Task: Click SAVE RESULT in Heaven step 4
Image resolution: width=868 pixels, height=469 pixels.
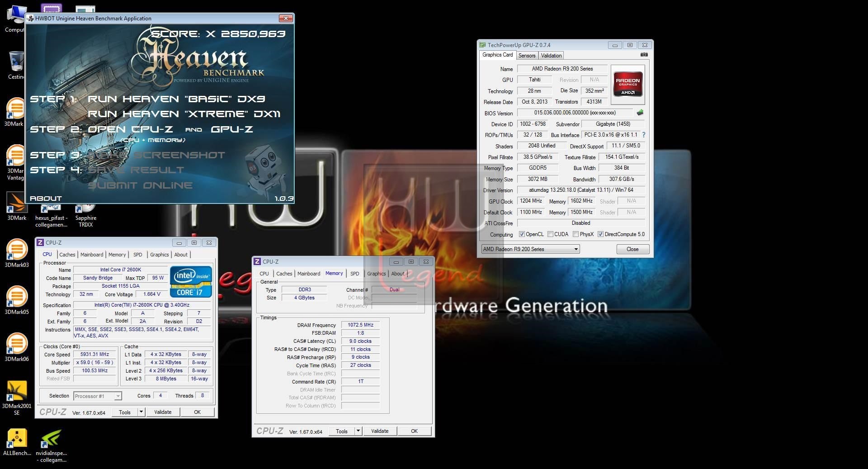Action: pyautogui.click(x=136, y=170)
